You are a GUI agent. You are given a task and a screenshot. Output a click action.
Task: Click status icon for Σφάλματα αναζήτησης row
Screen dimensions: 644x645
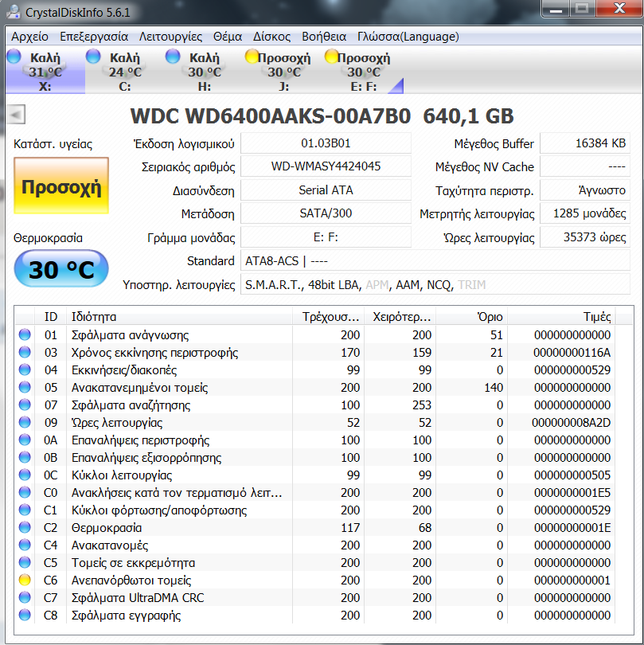(25, 405)
